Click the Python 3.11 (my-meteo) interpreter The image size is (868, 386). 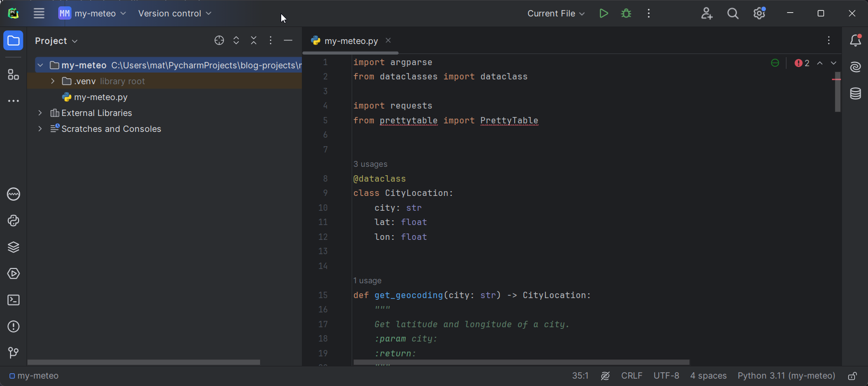786,376
